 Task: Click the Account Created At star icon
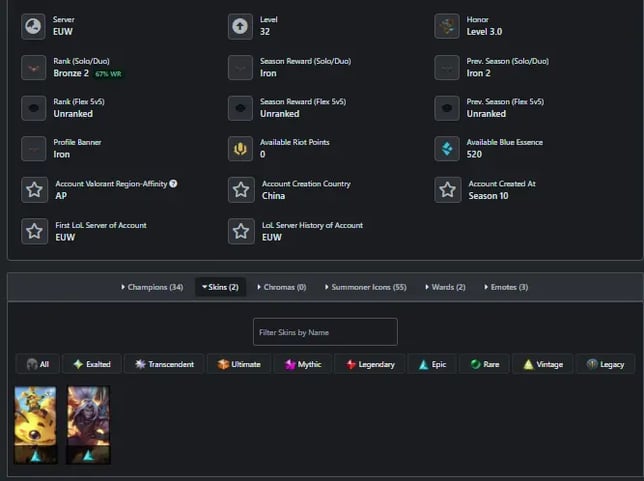point(447,190)
